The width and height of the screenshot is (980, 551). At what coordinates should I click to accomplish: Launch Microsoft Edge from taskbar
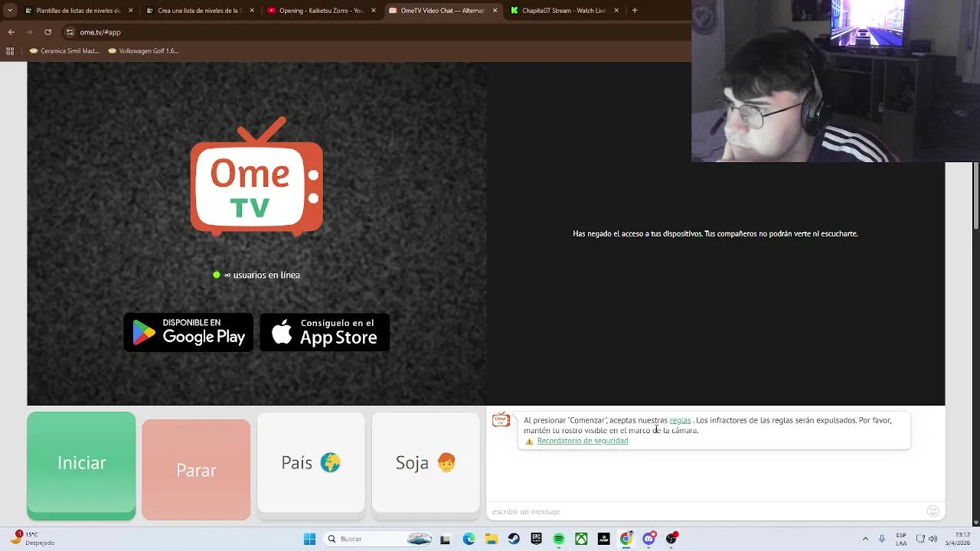(469, 539)
